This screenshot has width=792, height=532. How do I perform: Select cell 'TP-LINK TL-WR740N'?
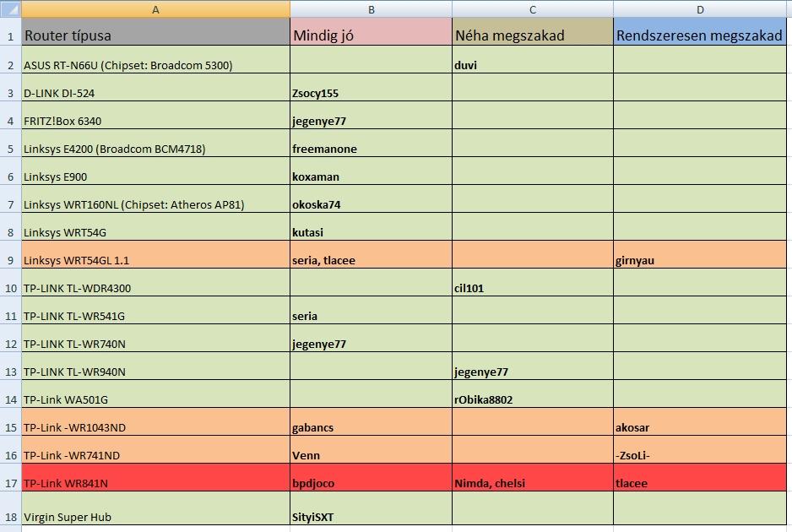click(x=155, y=338)
